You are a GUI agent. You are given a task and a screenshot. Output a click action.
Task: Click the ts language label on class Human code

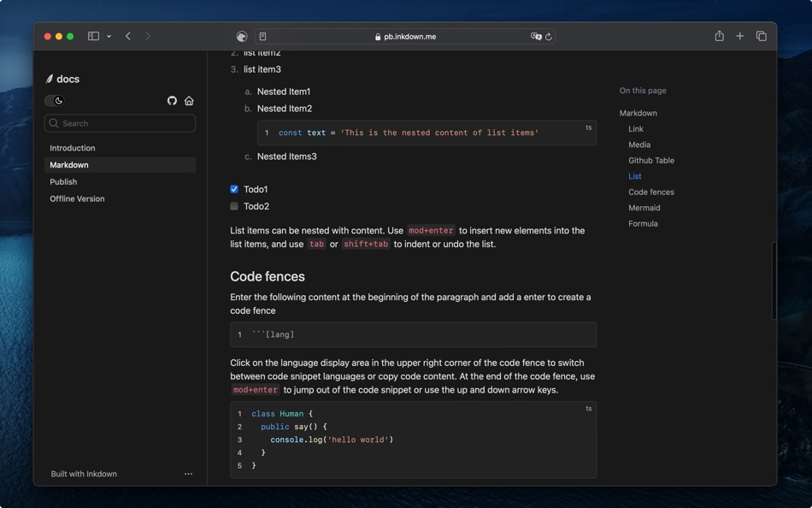tap(589, 409)
